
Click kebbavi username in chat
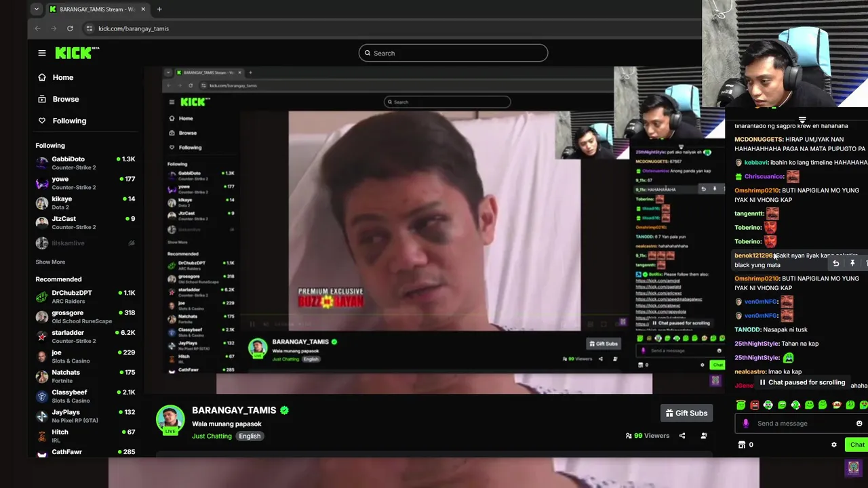pos(755,163)
